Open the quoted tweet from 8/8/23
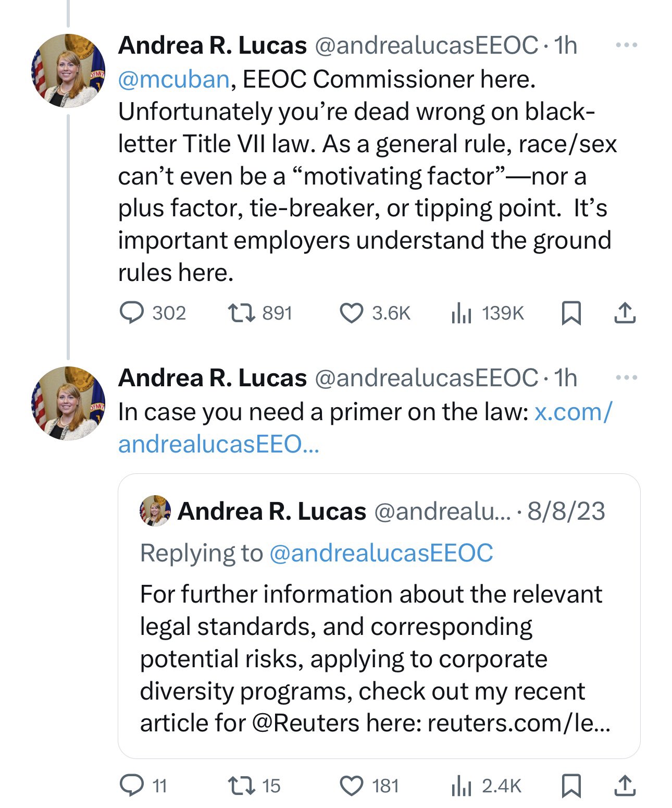 [x=379, y=652]
